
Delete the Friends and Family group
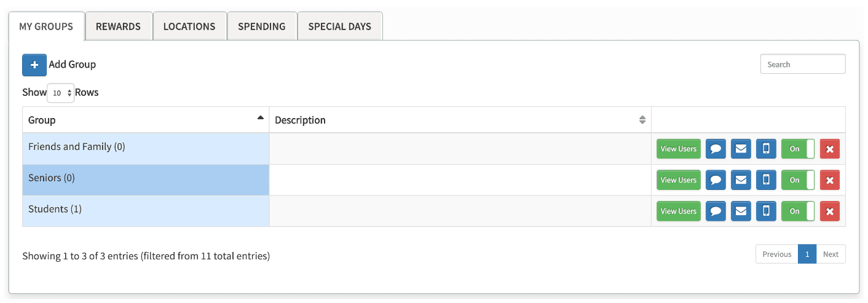click(x=829, y=149)
